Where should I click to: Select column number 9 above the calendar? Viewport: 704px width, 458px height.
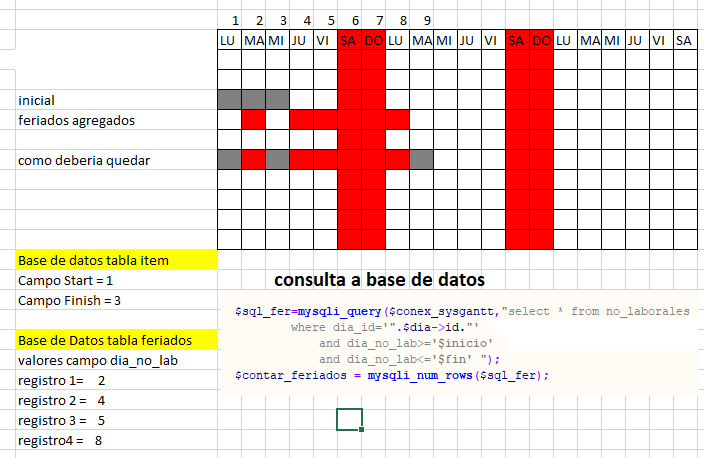(422, 20)
